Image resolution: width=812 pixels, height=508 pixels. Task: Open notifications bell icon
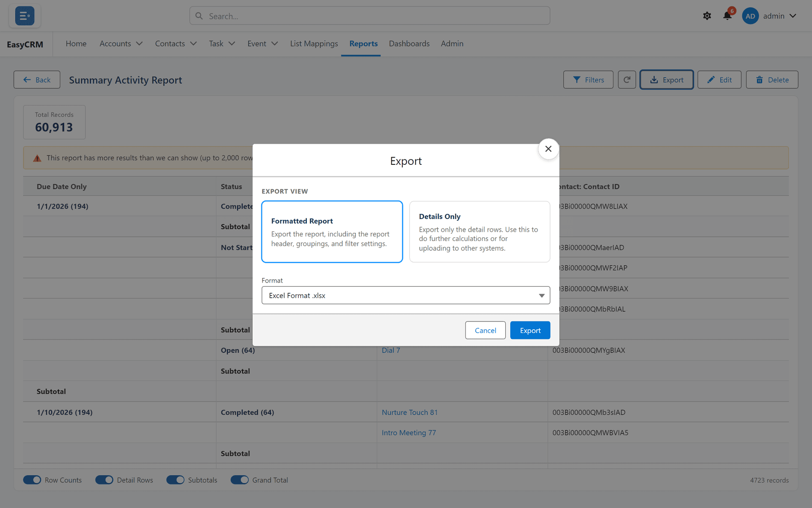coord(728,16)
